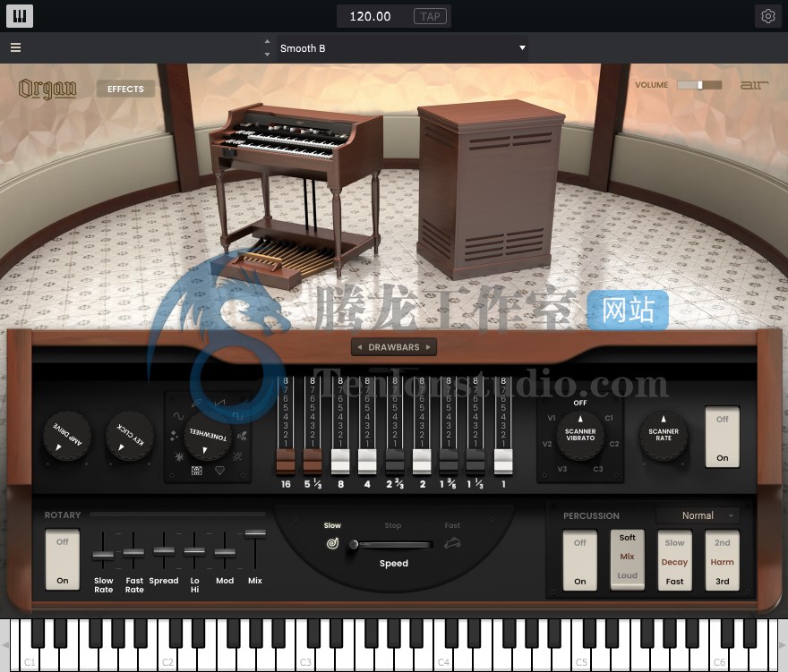Click the 120.00 tempo field

371,17
